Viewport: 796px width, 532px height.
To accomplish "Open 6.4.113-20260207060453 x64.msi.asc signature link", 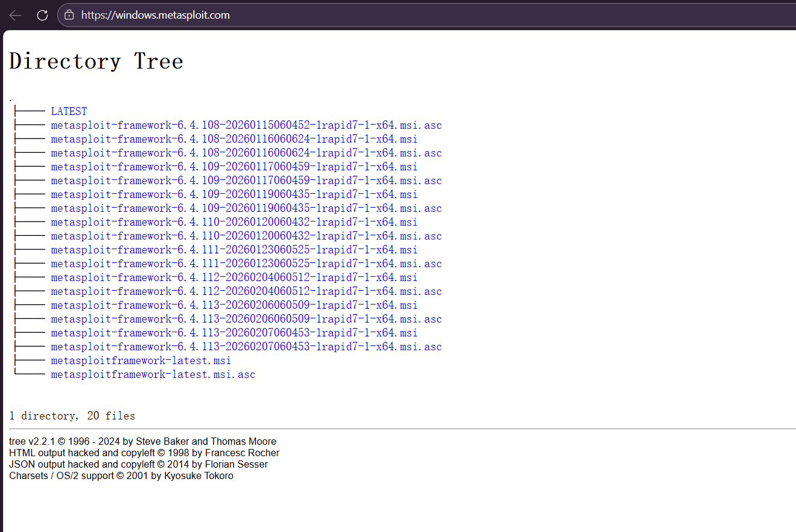I will coord(246,347).
